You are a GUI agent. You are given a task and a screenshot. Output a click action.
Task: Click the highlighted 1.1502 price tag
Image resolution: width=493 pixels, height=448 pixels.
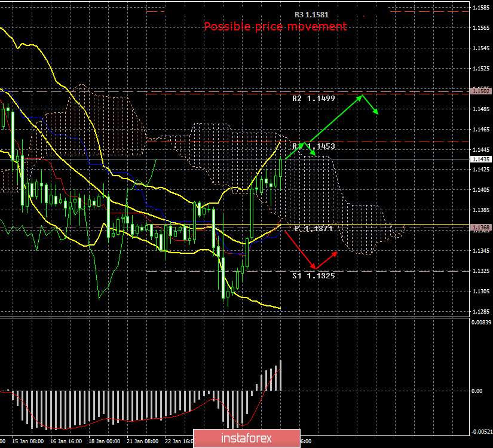481,91
